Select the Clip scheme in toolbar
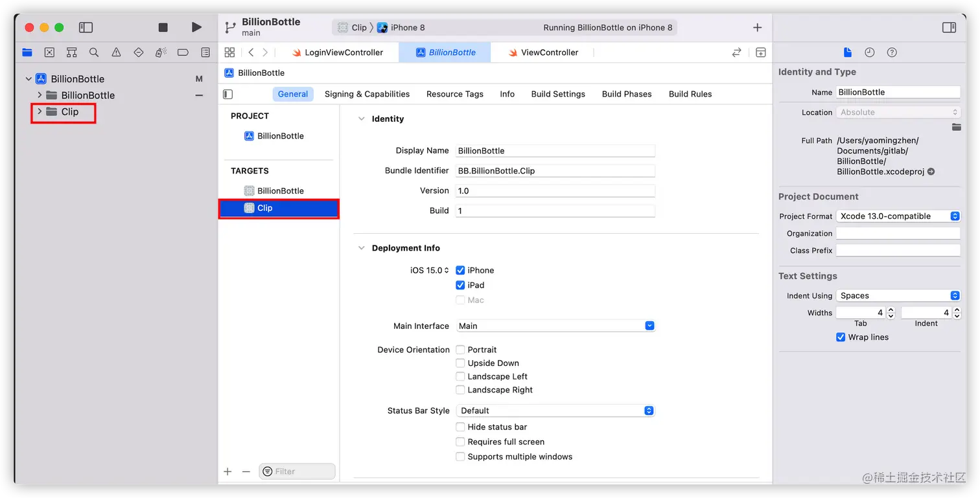 point(352,28)
